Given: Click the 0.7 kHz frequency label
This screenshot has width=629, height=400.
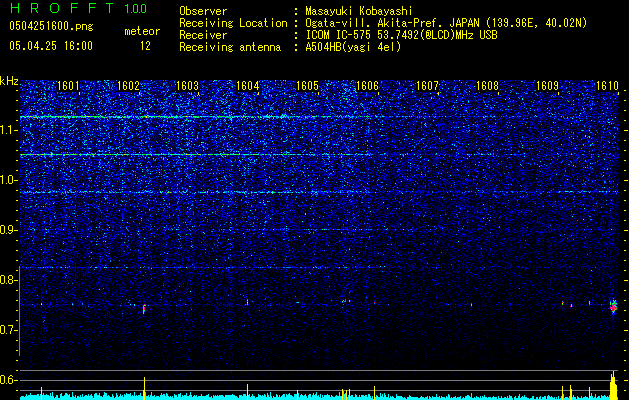Looking at the screenshot, I should pyautogui.click(x=9, y=330).
